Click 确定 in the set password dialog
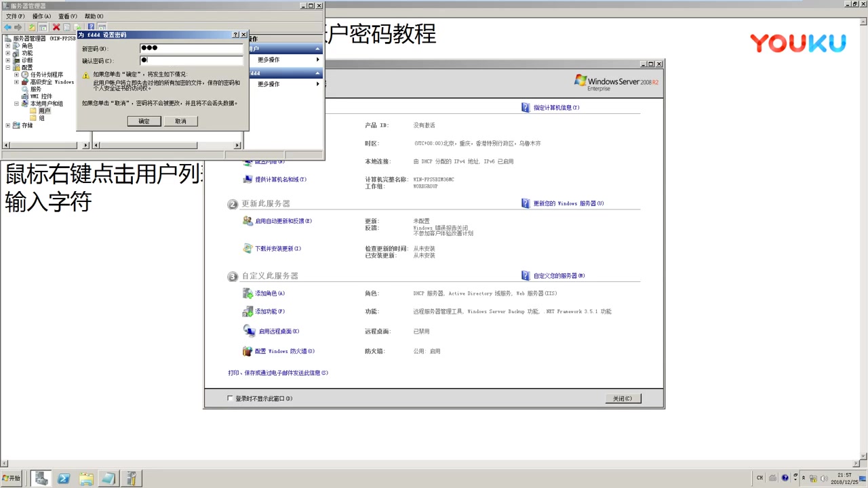Image resolution: width=868 pixels, height=488 pixels. click(x=144, y=121)
